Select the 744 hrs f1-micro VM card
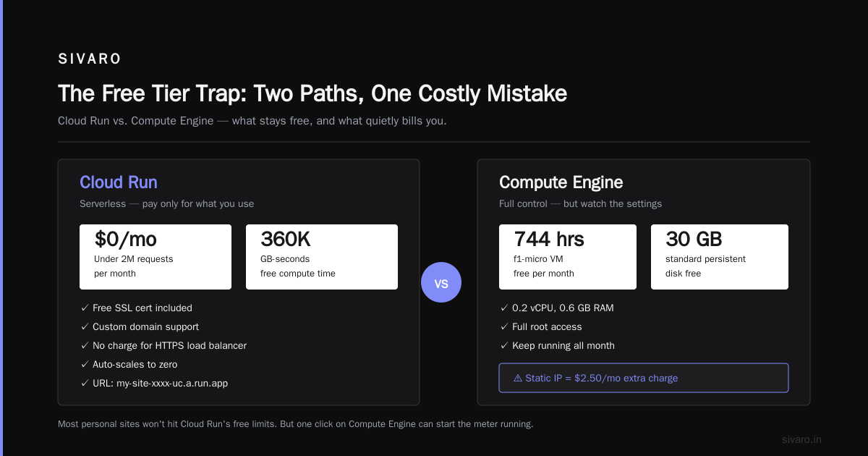The width and height of the screenshot is (868, 456). coord(568,257)
